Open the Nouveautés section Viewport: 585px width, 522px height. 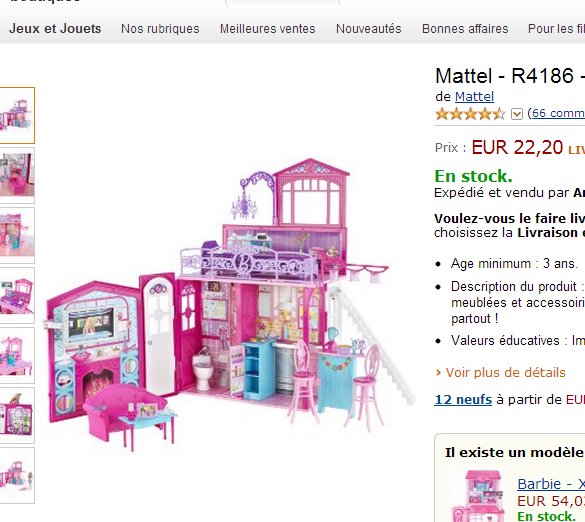pos(369,29)
